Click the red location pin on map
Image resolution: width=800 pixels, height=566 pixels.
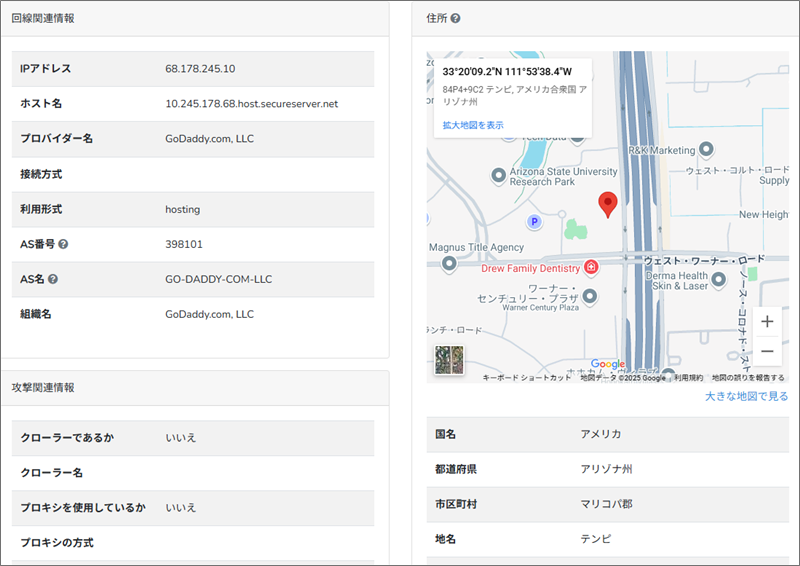click(x=608, y=205)
